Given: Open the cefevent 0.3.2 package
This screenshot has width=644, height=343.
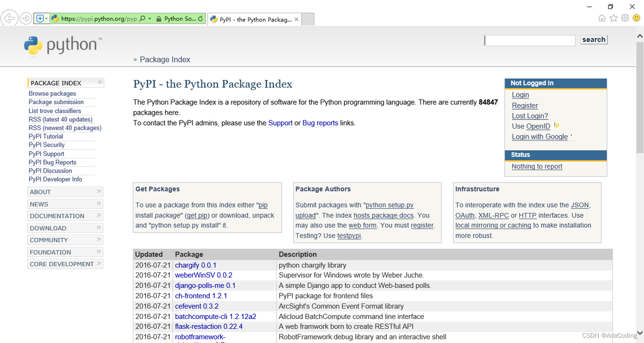Looking at the screenshot, I should [197, 306].
